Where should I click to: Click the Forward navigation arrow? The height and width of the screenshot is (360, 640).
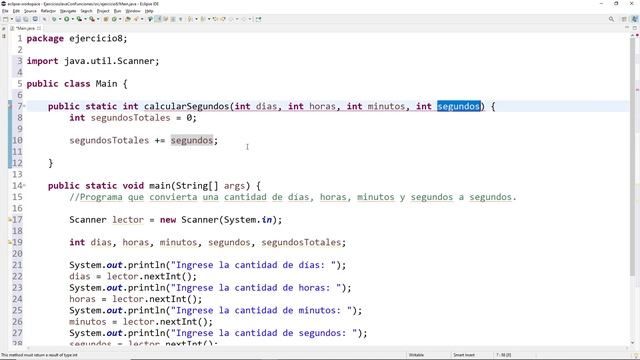pos(244,19)
